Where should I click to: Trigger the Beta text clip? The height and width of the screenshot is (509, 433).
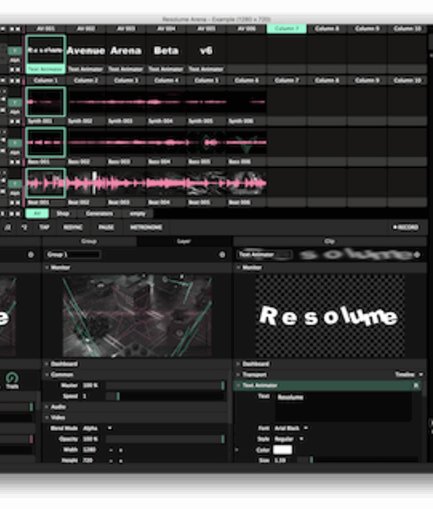166,51
